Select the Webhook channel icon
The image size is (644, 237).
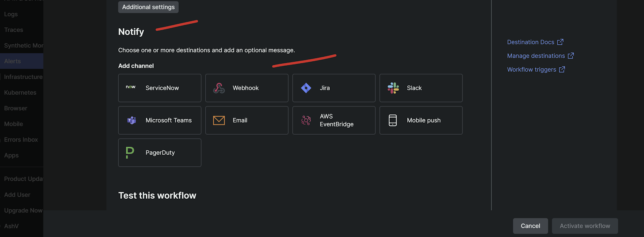tap(219, 88)
